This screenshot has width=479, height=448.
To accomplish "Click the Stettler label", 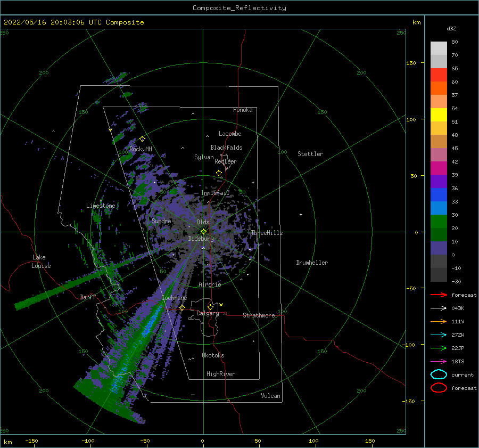I will tap(310, 154).
